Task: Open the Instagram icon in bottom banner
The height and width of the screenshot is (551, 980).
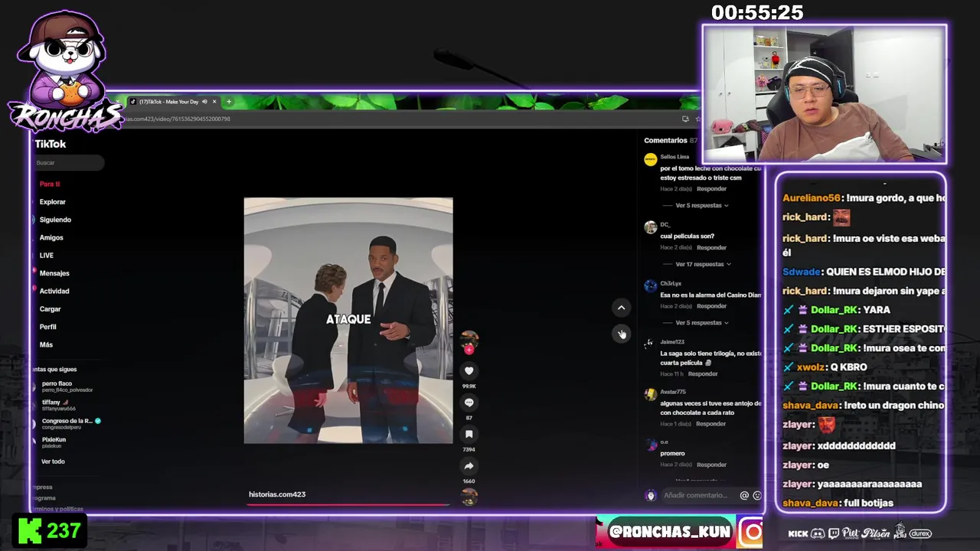Action: click(x=751, y=533)
